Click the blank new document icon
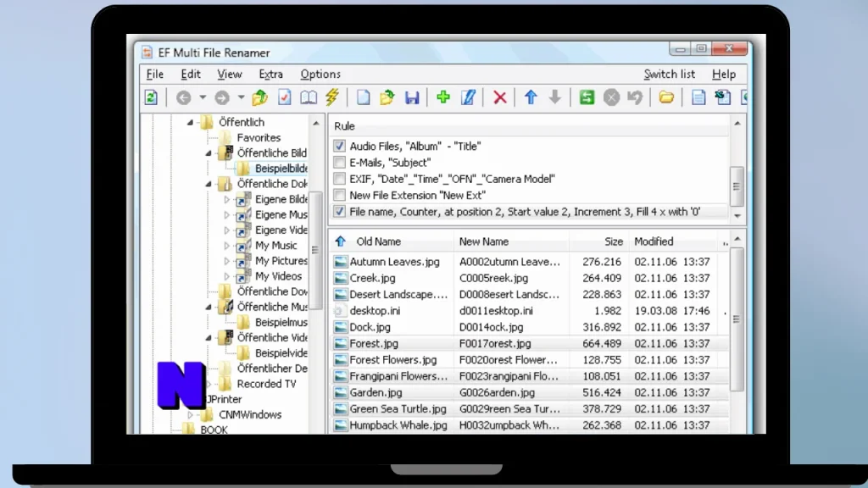This screenshot has height=488, width=868. coord(363,97)
